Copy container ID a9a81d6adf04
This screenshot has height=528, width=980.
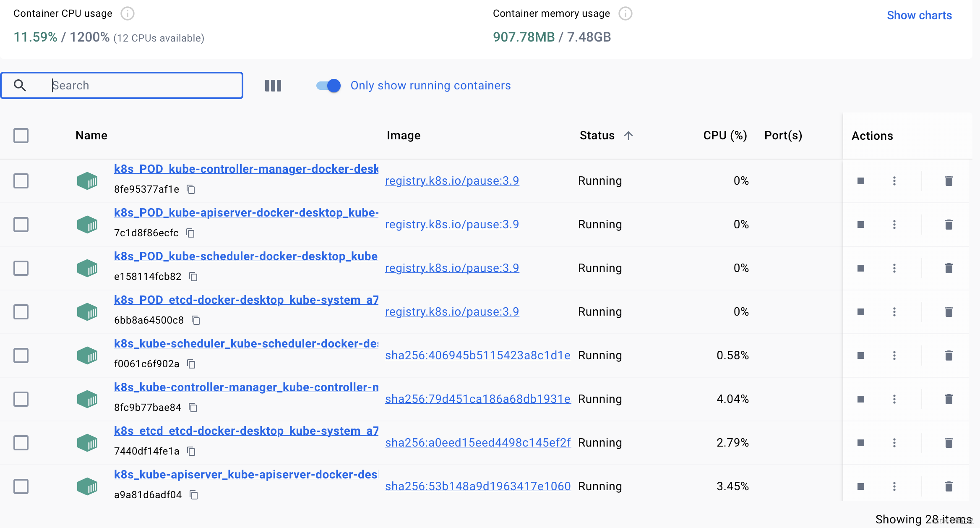click(194, 495)
